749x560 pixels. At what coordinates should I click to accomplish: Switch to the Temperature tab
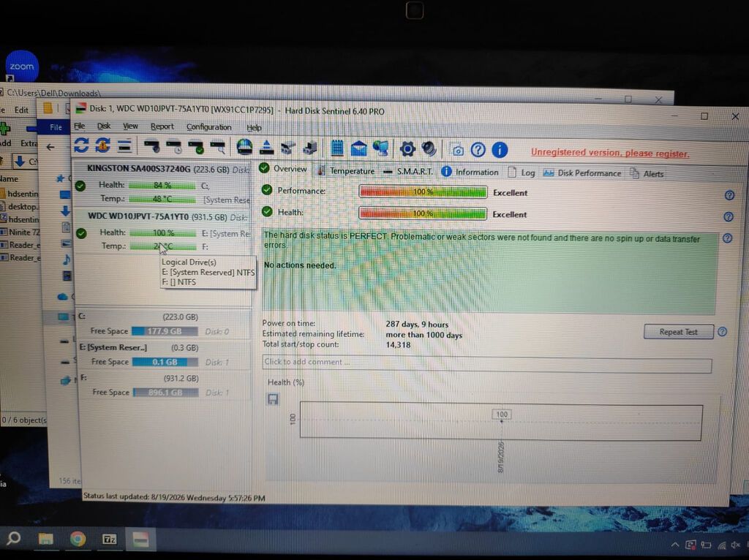point(346,170)
